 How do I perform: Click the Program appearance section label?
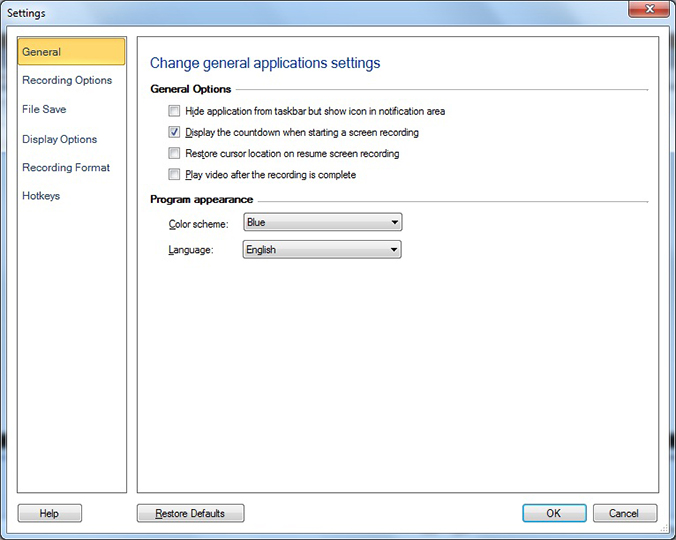coord(201,199)
